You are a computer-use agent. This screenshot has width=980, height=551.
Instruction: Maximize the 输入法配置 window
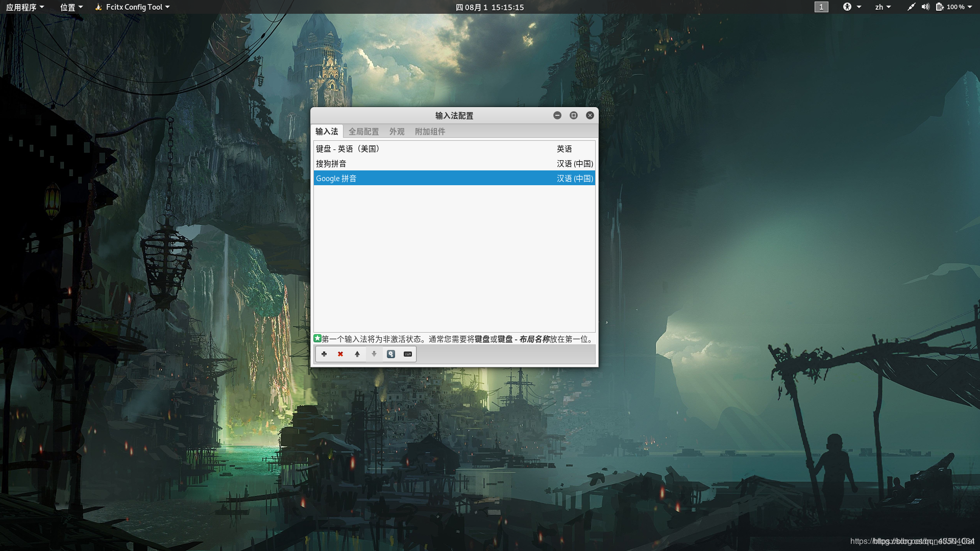pos(574,115)
